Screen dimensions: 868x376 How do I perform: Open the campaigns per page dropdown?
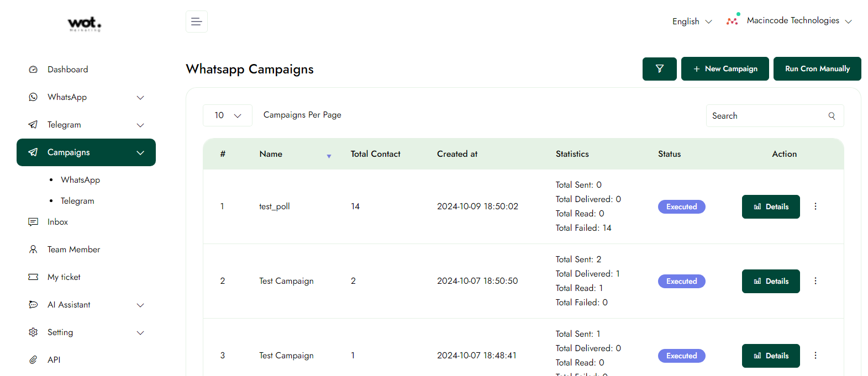tap(228, 115)
